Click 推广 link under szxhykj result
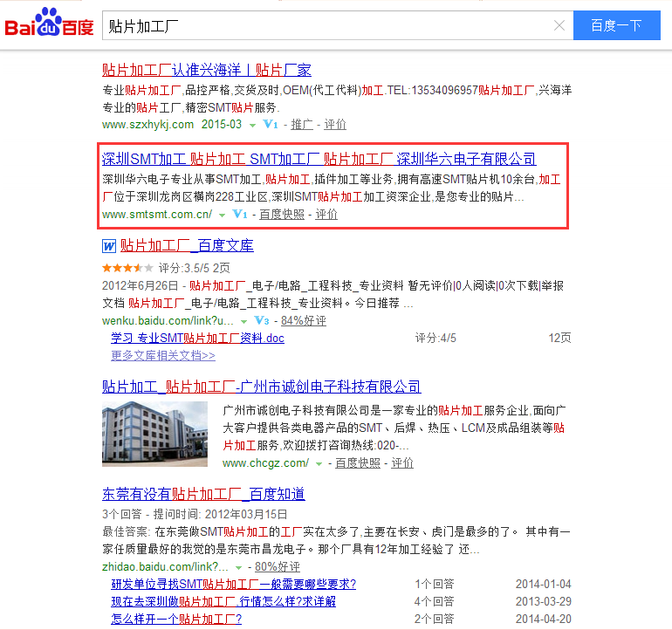The image size is (672, 630). pyautogui.click(x=302, y=124)
